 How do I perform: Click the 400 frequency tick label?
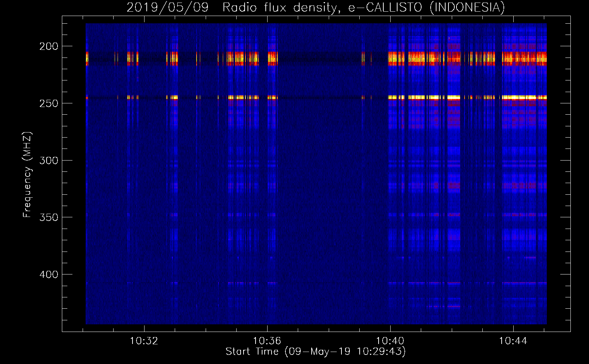(x=49, y=274)
